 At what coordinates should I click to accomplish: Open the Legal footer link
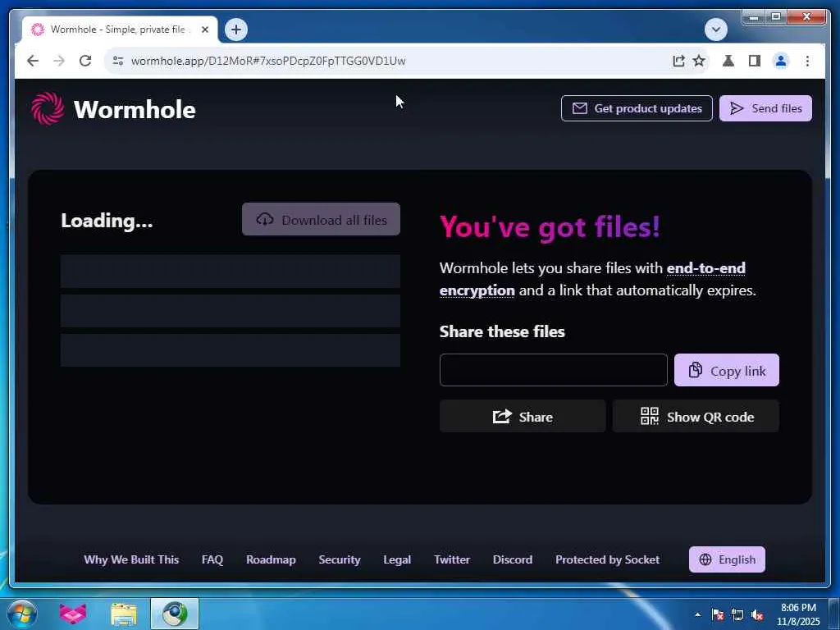[397, 559]
